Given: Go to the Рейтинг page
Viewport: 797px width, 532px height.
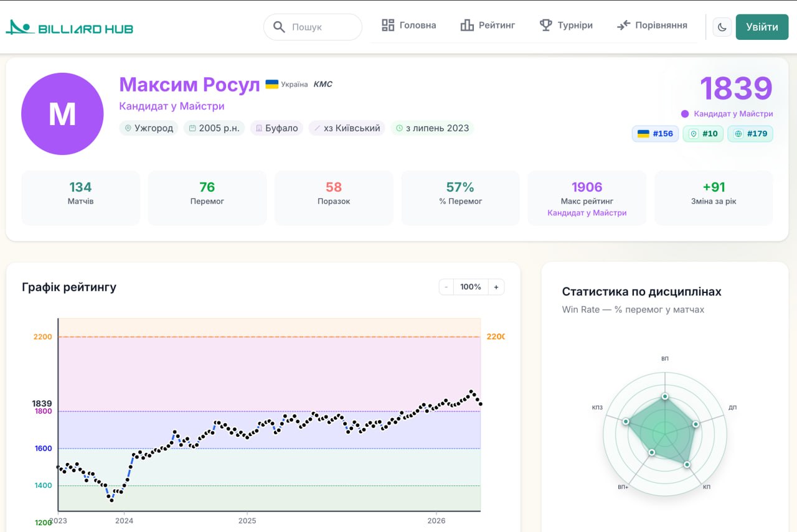Looking at the screenshot, I should coord(488,26).
